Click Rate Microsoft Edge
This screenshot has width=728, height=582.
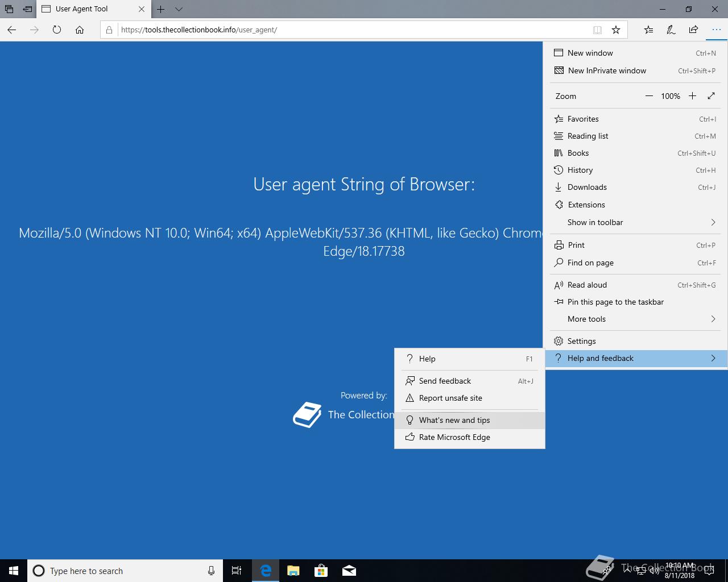469,437
